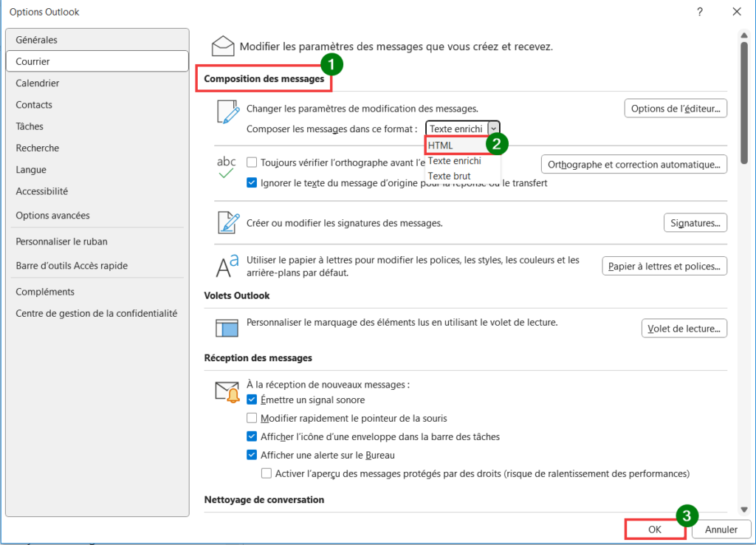Choose Texte brut format option
The width and height of the screenshot is (756, 545).
[x=463, y=176]
